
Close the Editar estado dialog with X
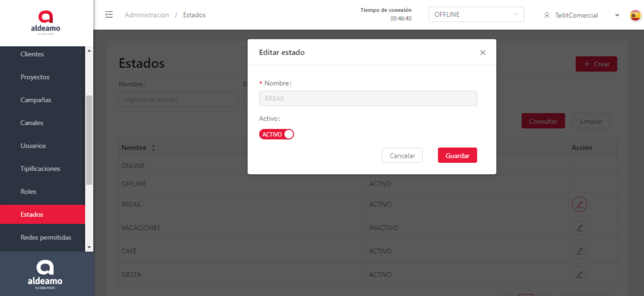[x=482, y=53]
